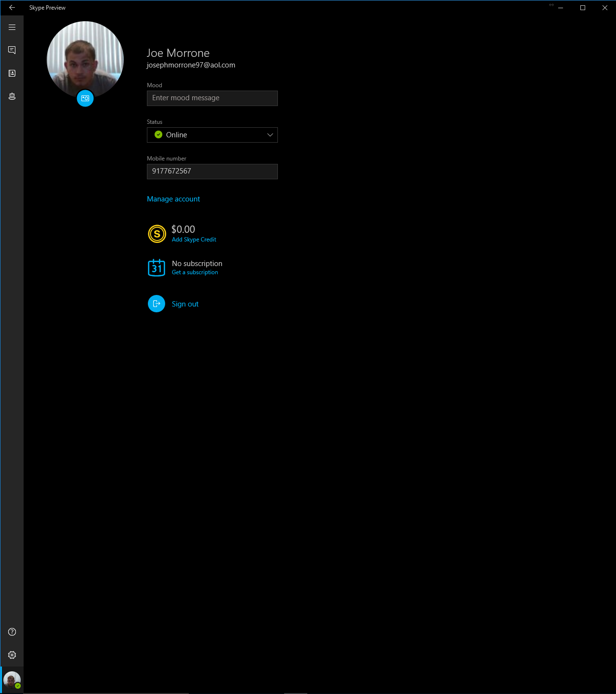Click the $0.00 credit balance
Screen dimensions: 616x694
[183, 229]
